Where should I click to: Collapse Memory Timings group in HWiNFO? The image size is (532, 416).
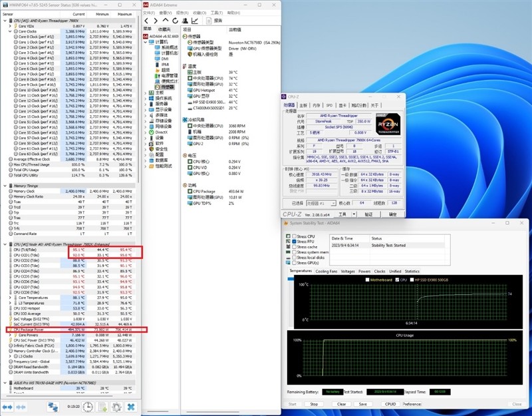[x=5, y=186]
